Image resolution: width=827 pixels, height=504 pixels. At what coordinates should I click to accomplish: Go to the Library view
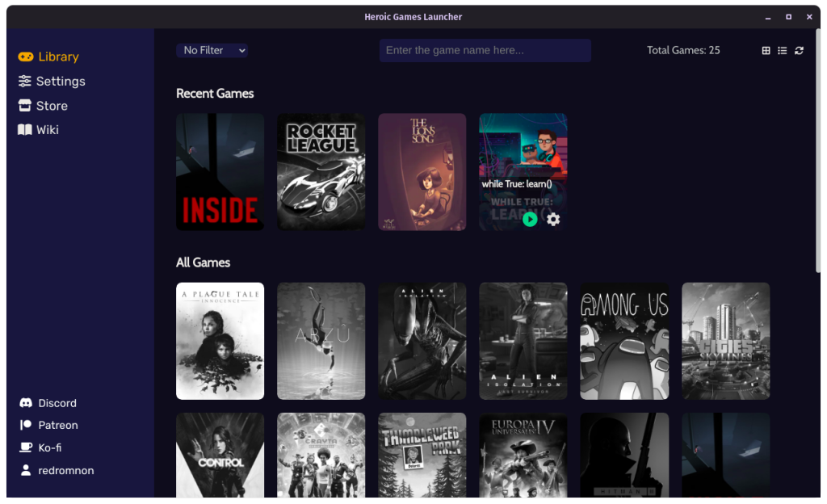point(57,57)
